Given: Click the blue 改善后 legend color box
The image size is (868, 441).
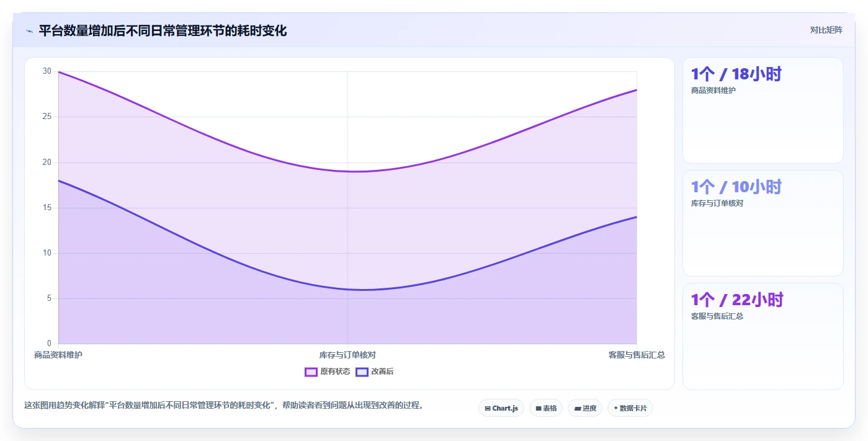Looking at the screenshot, I should pos(362,372).
